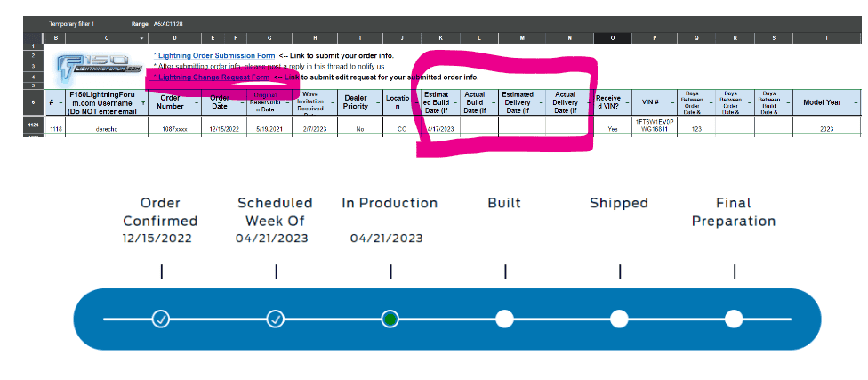Image resolution: width=868 pixels, height=380 pixels.
Task: Click the Temporary filter 1 label
Action: click(x=71, y=23)
